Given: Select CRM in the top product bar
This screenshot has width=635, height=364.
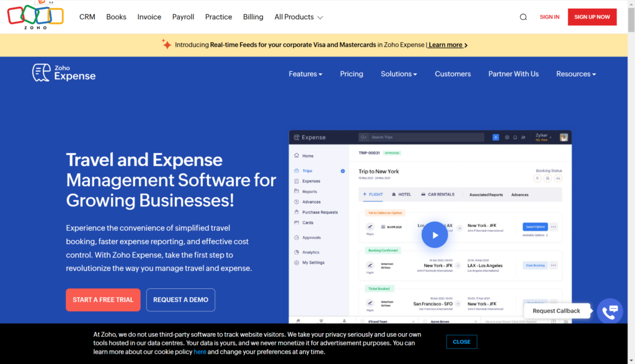Looking at the screenshot, I should [x=87, y=17].
